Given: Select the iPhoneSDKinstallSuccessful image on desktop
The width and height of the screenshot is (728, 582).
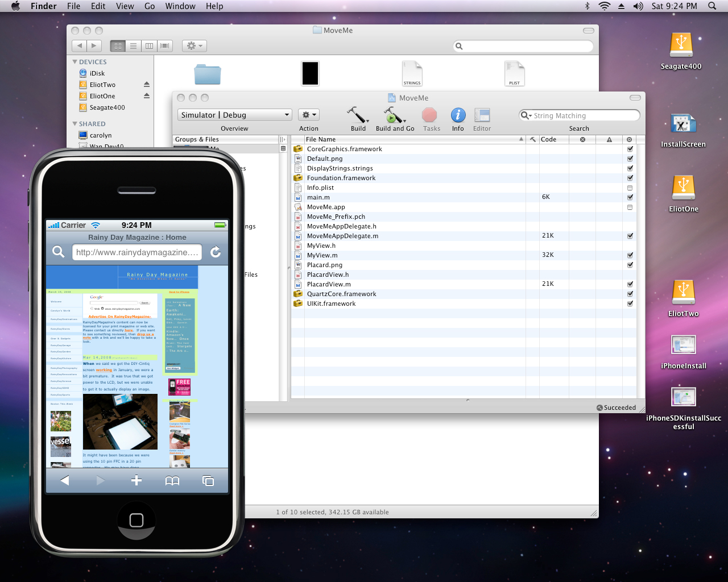Looking at the screenshot, I should (x=683, y=397).
